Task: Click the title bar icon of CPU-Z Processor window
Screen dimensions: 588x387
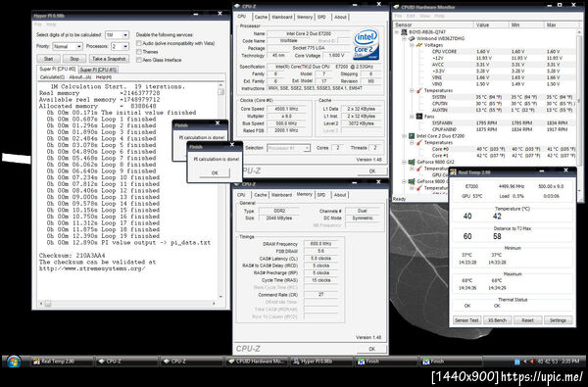Action: [x=237, y=7]
